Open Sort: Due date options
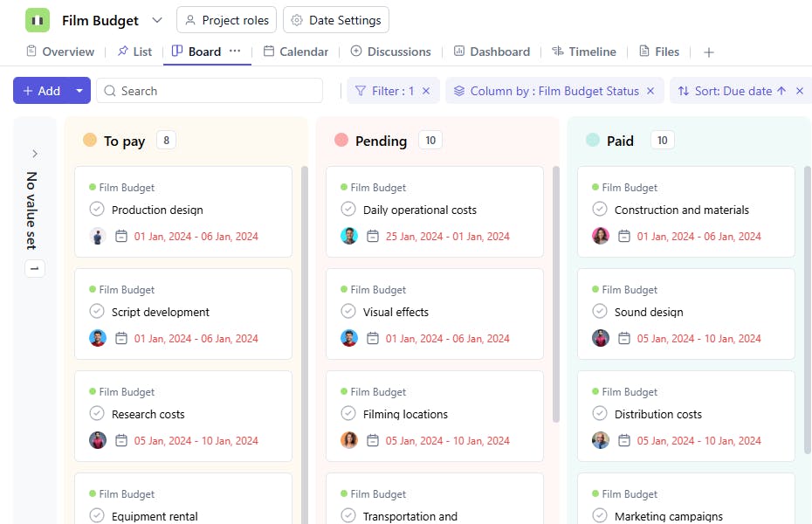The height and width of the screenshot is (524, 812). pos(732,91)
